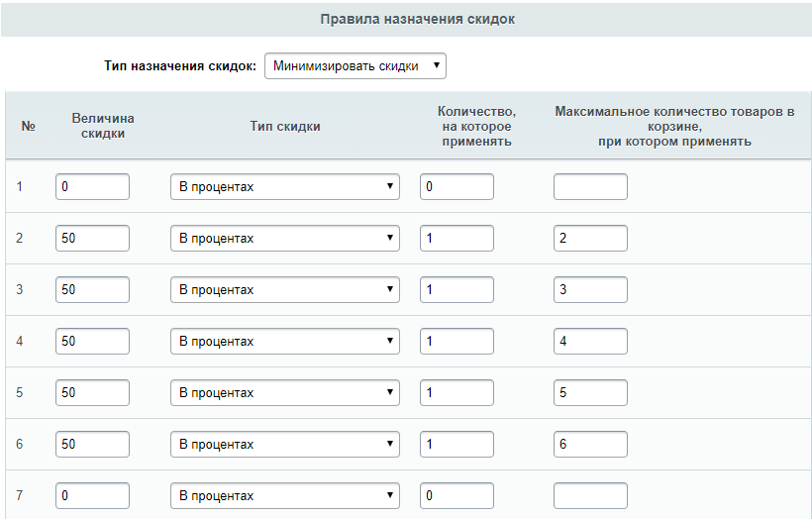Image resolution: width=812 pixels, height=519 pixels.
Task: Select quantity to apply field in row 5
Action: pos(457,392)
